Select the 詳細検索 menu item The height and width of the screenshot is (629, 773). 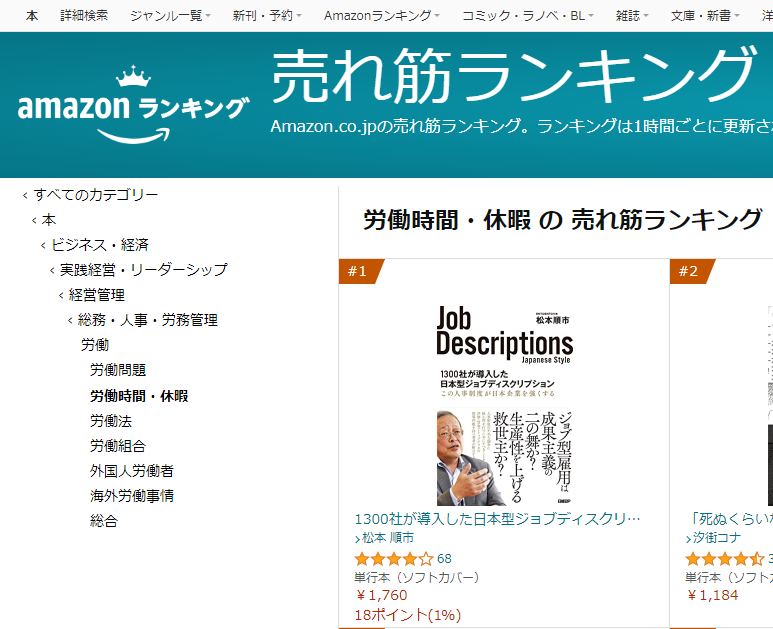point(84,16)
